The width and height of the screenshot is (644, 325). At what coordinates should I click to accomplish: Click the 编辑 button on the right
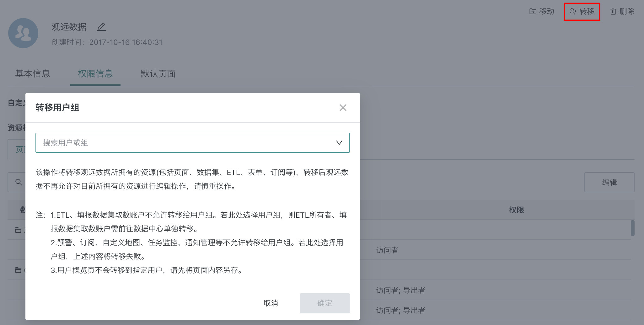[609, 182]
